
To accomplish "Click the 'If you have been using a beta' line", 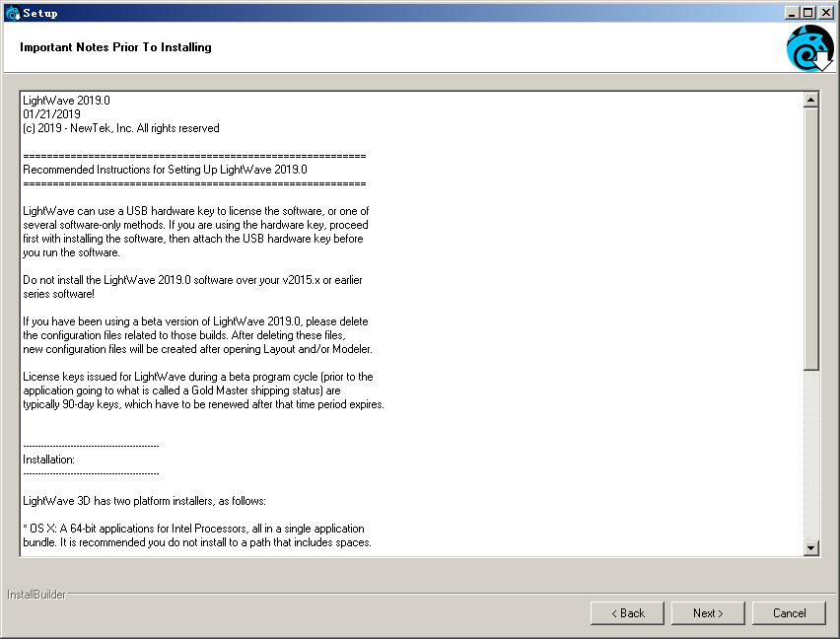I will 195,321.
